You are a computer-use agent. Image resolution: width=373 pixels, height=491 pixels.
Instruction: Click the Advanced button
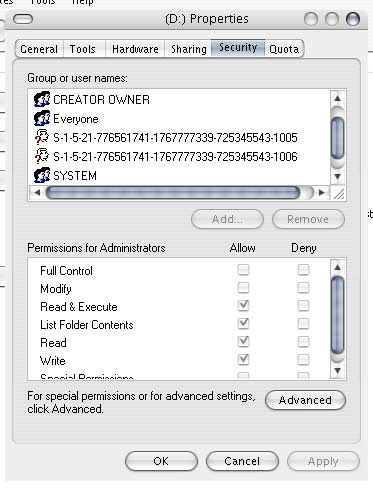pyautogui.click(x=305, y=400)
